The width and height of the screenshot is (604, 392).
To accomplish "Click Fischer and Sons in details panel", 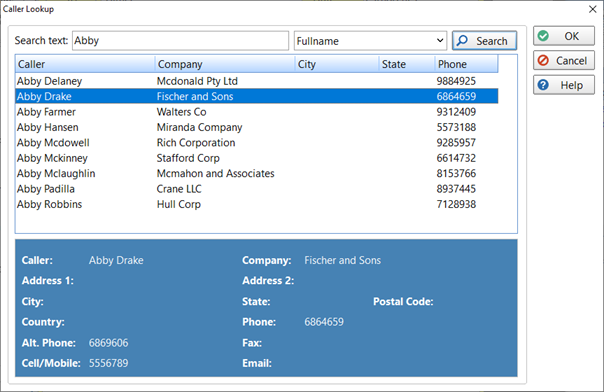I will 342,260.
